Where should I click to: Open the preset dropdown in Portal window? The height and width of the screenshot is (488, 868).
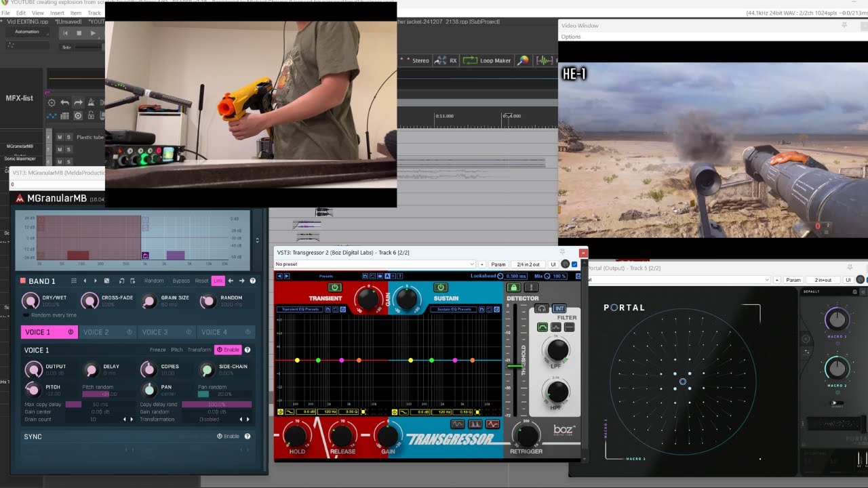click(679, 280)
